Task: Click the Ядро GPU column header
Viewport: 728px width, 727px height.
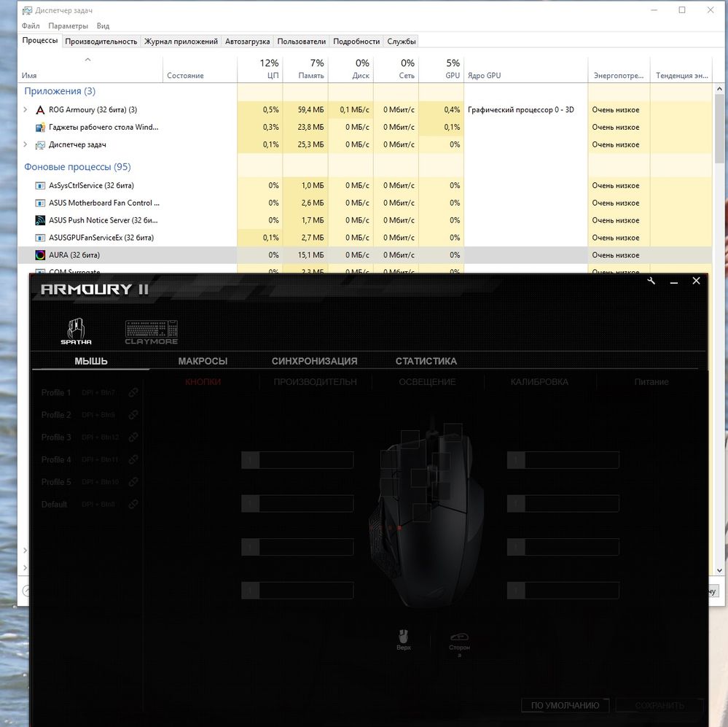Action: (526, 69)
